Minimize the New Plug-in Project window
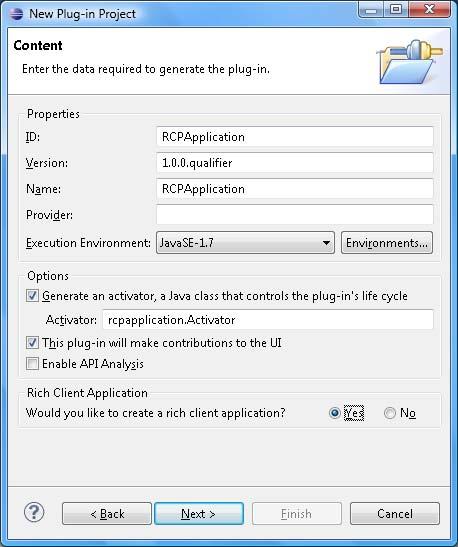 pos(371,9)
